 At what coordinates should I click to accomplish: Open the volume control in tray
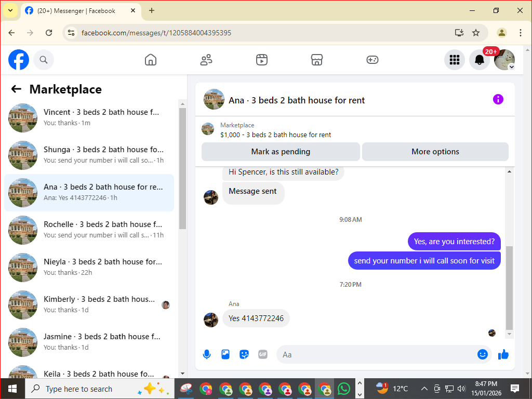461,389
